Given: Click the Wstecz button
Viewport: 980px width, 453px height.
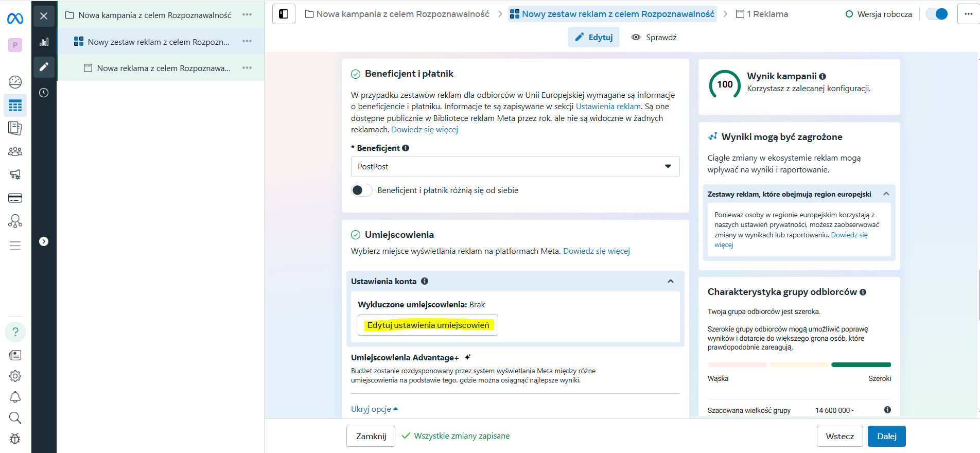Looking at the screenshot, I should (x=839, y=436).
